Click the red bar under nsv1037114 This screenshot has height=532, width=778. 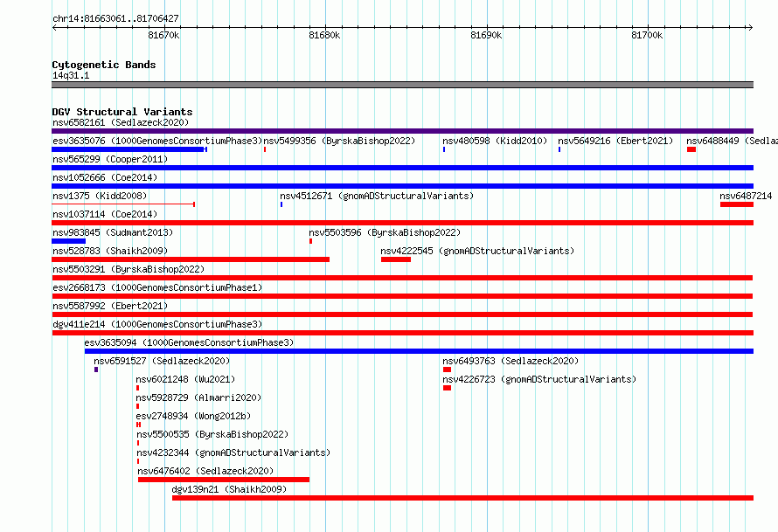tap(402, 223)
